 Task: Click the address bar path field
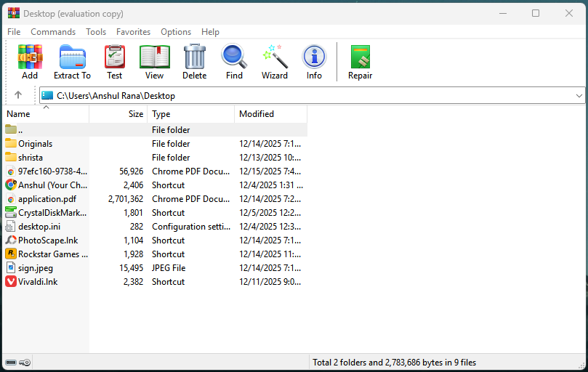pos(312,96)
